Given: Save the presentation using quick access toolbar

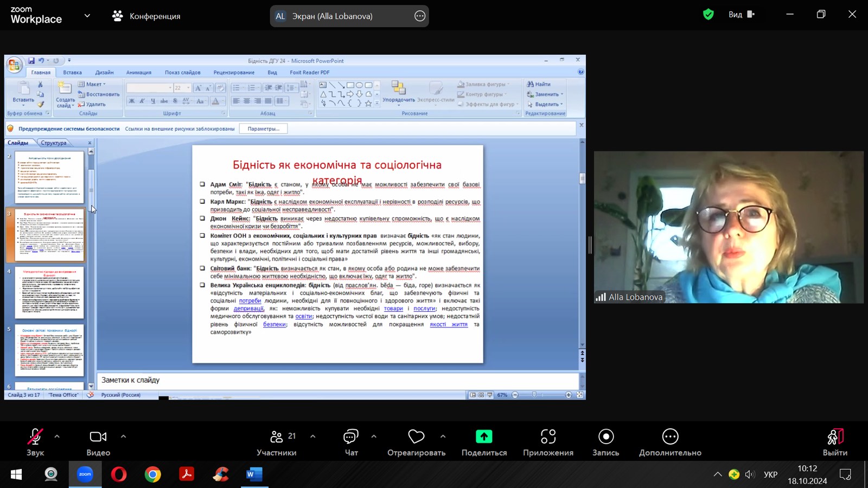Looking at the screenshot, I should 31,61.
